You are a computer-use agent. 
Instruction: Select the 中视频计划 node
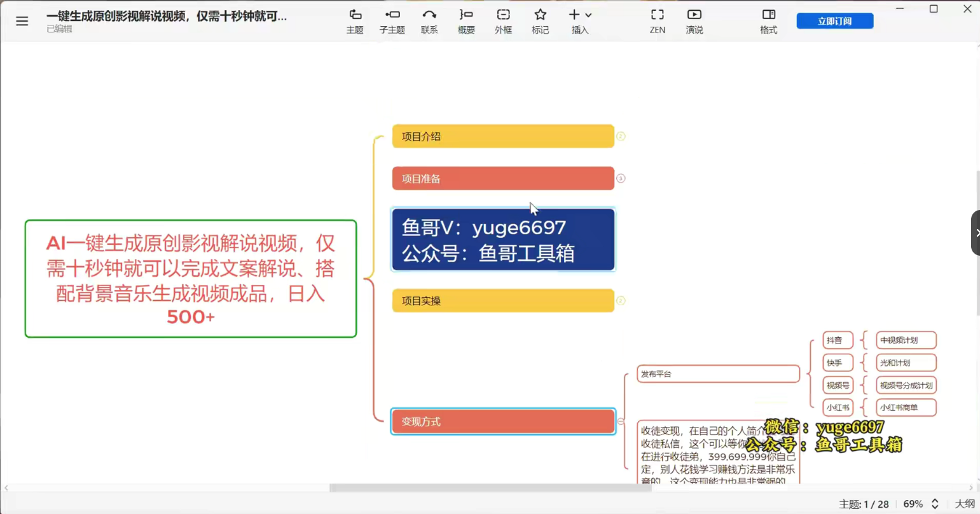point(906,340)
